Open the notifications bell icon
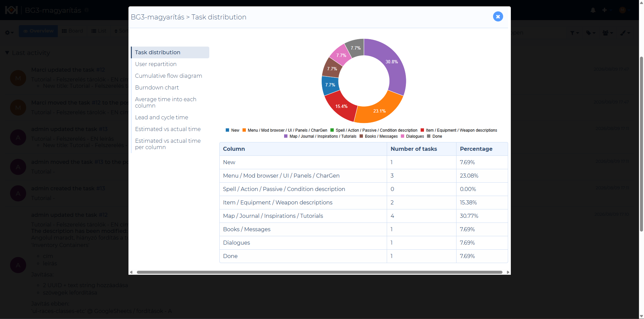644x319 pixels. tap(593, 10)
